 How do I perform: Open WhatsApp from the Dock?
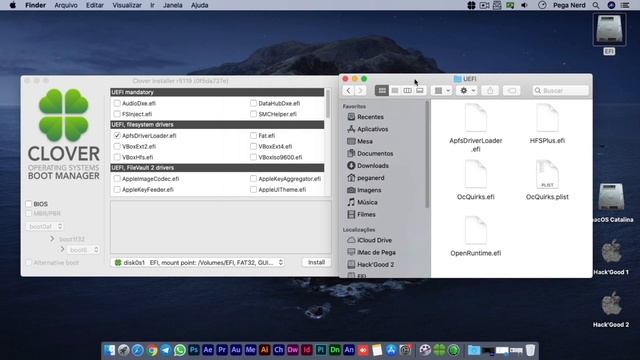[180, 350]
